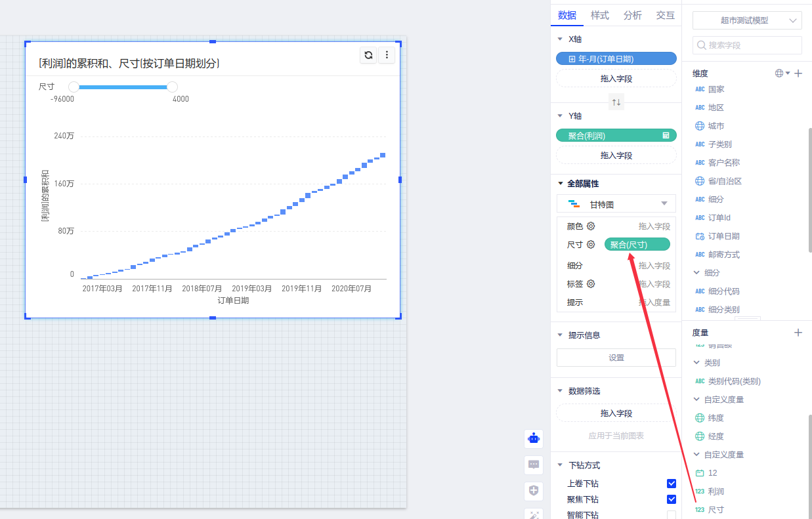The height and width of the screenshot is (519, 812).
Task: Switch to the 样式 tab
Action: (x=599, y=16)
